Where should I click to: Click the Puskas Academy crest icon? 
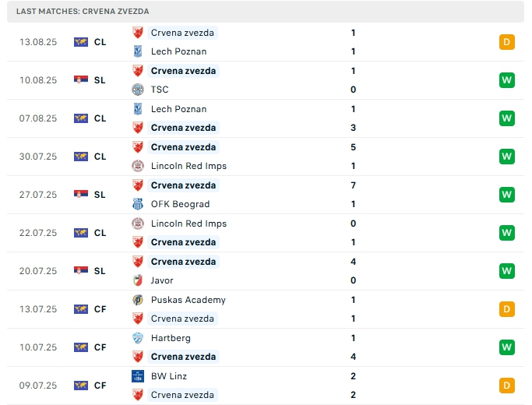[x=138, y=300]
